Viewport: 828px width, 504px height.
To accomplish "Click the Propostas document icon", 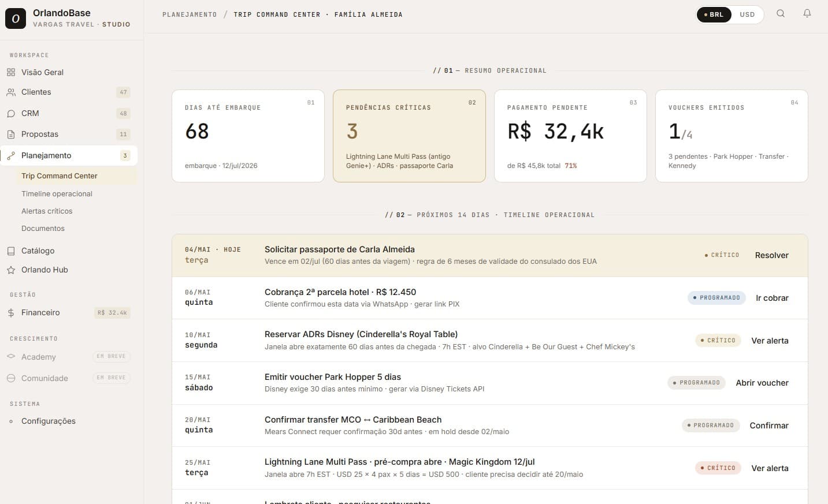I will point(11,135).
